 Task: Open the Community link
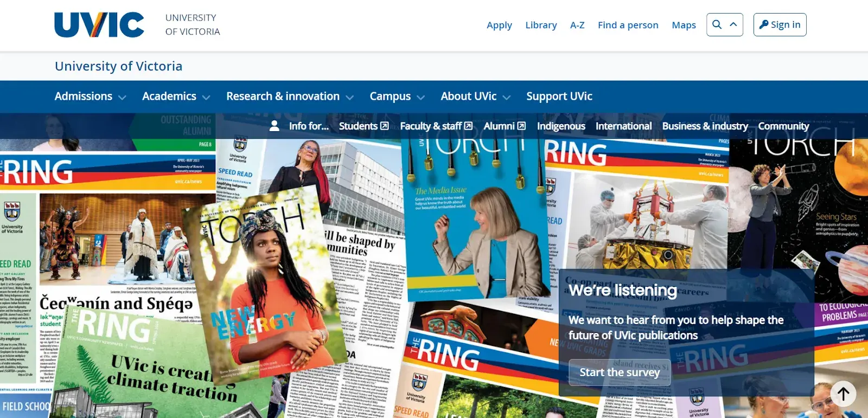tap(783, 126)
